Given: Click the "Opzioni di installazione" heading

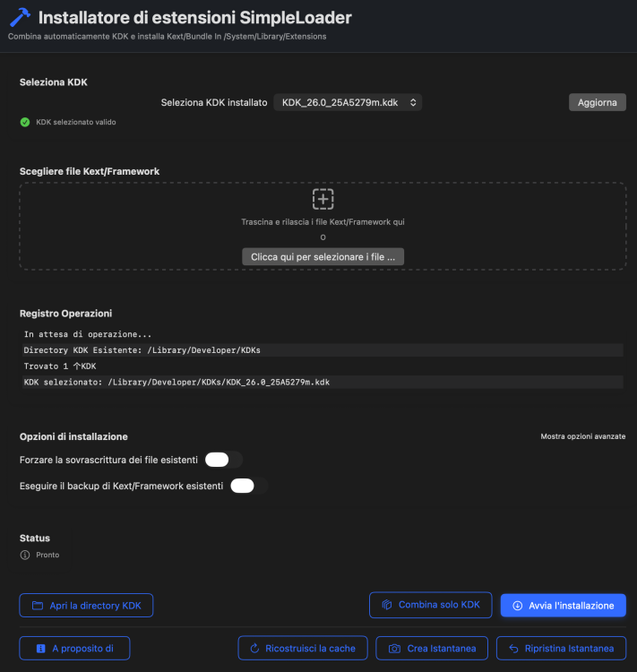Looking at the screenshot, I should tap(73, 436).
